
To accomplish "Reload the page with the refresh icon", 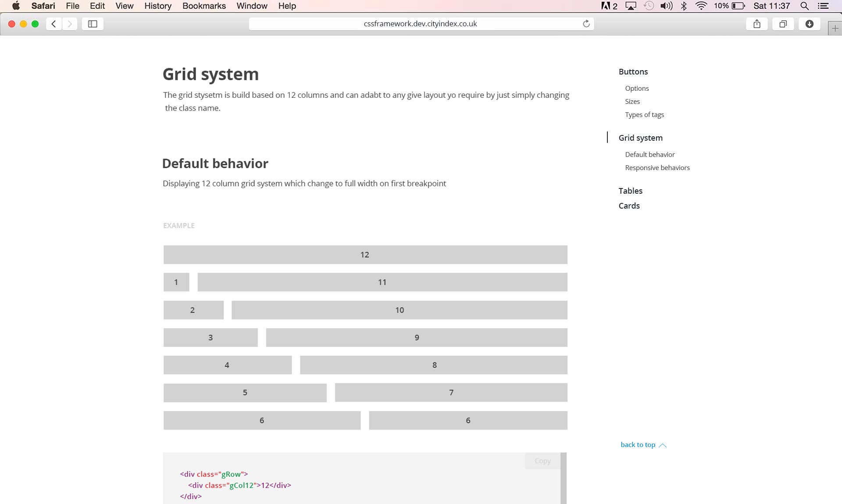I will 586,24.
